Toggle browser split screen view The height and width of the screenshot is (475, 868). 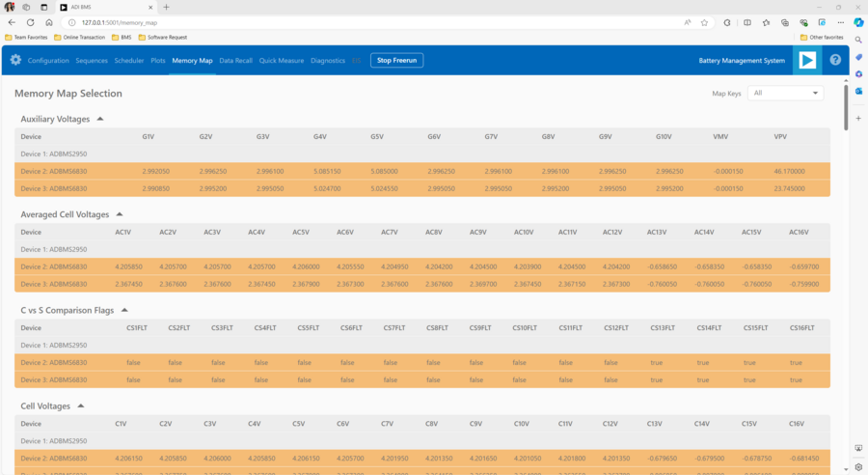click(746, 21)
